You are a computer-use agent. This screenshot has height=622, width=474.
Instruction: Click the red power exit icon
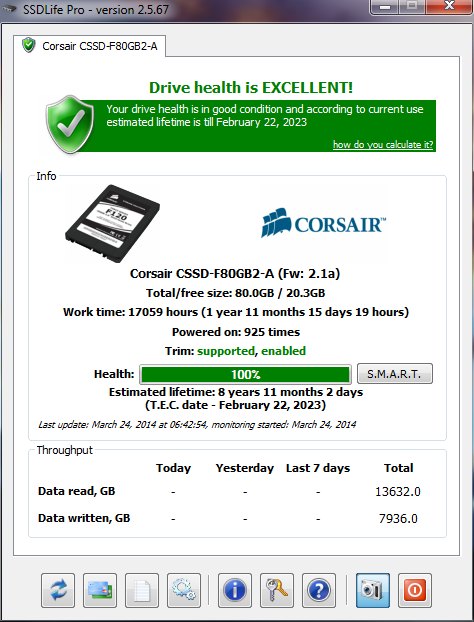(415, 590)
